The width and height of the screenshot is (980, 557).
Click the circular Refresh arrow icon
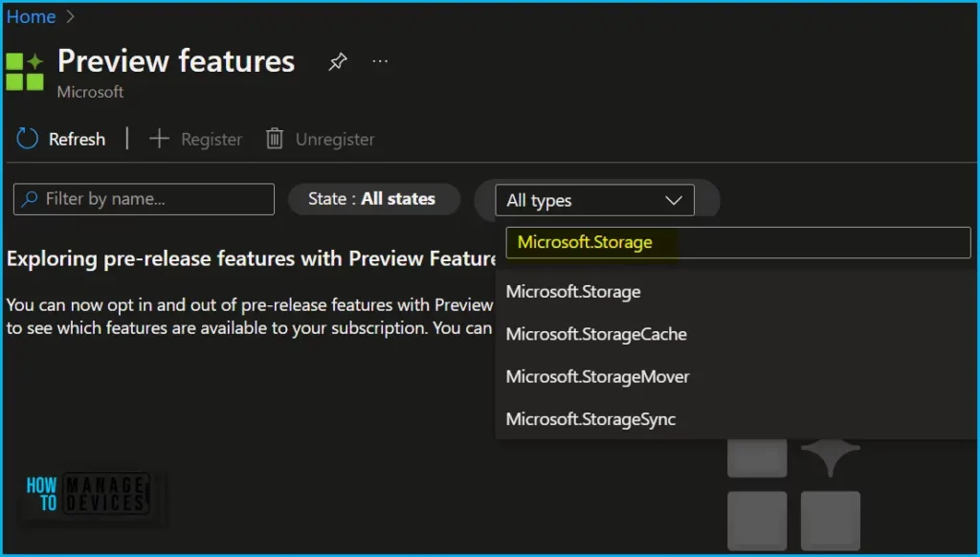point(27,139)
